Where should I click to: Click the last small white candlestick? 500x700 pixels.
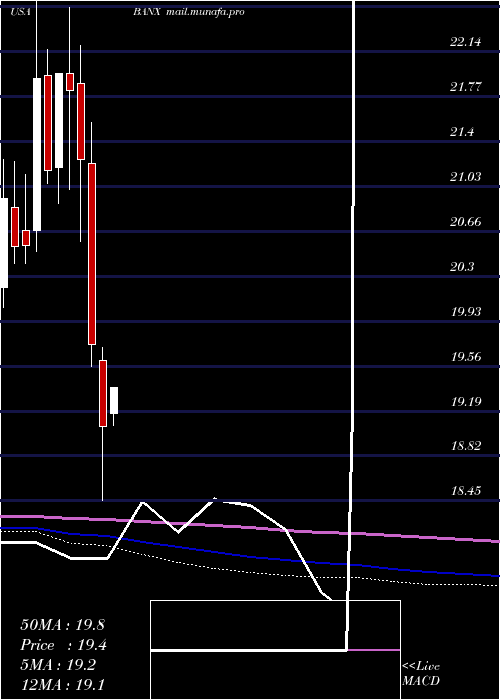[114, 400]
